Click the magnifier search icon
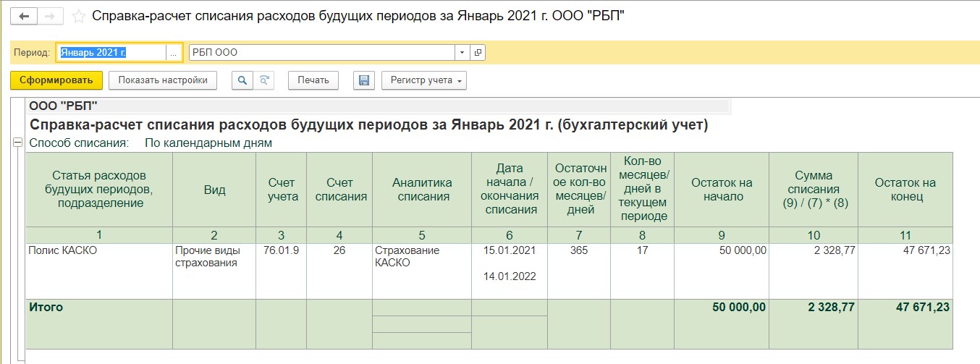 tap(242, 80)
